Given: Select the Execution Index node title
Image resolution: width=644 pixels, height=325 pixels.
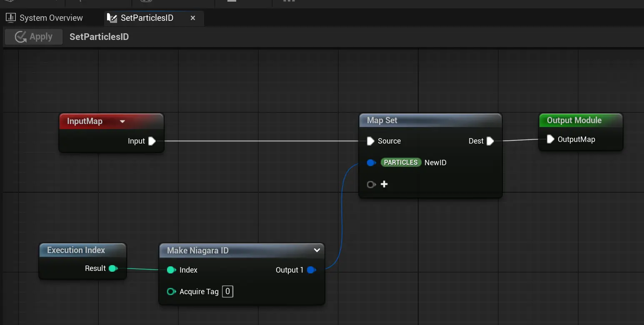Looking at the screenshot, I should pos(76,250).
